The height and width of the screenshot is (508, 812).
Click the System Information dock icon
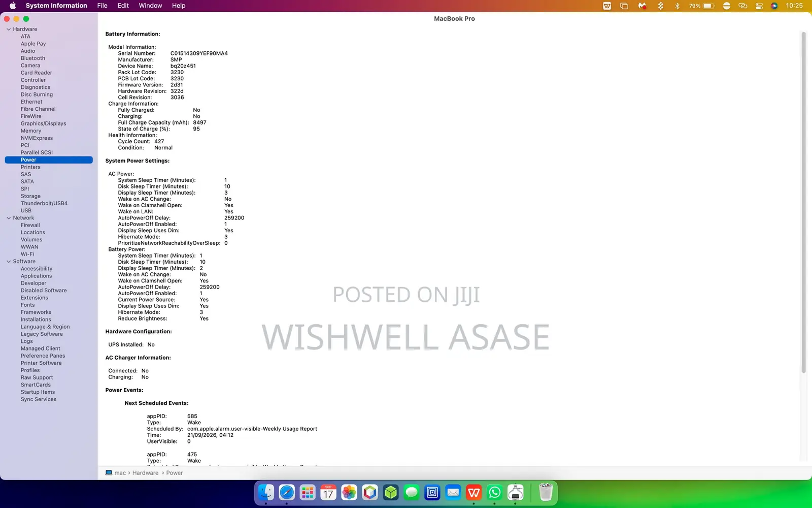(x=516, y=492)
